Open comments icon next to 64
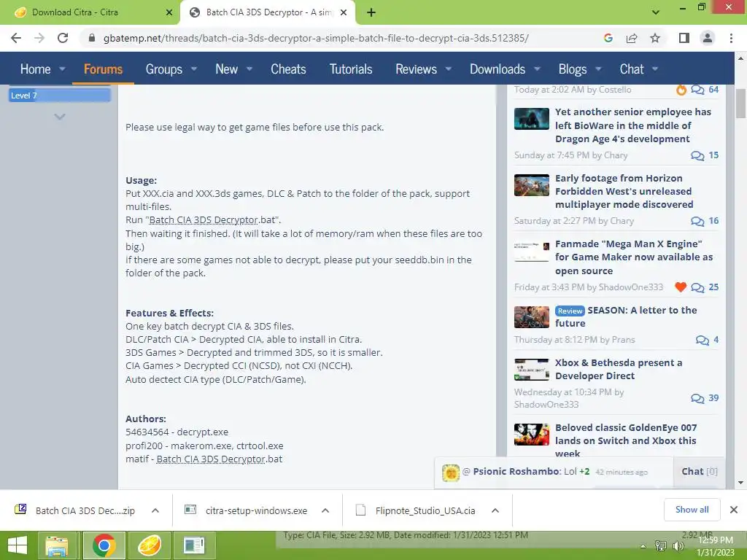The image size is (747, 560). click(697, 90)
